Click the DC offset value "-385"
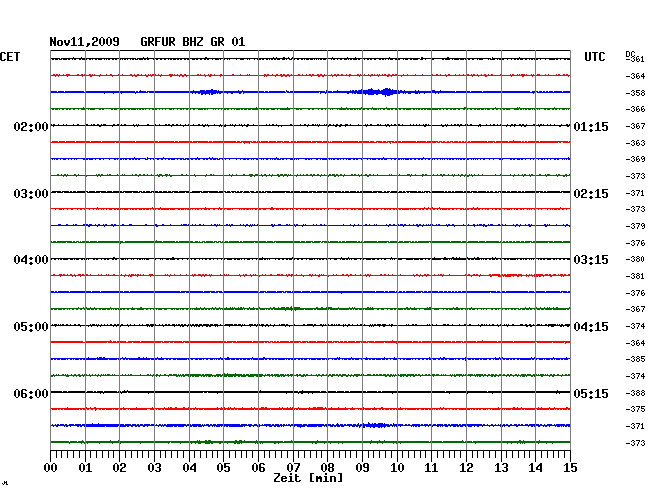This screenshot has width=650, height=494. 635,359
